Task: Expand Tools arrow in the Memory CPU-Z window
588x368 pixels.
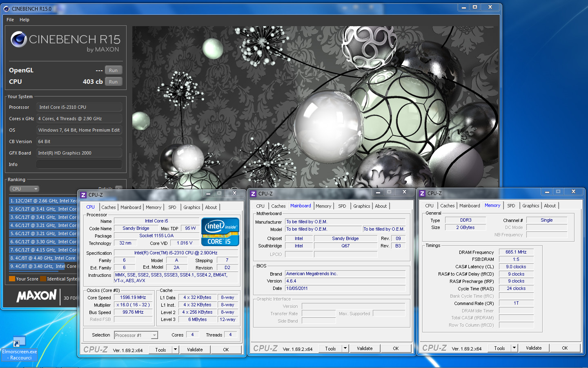Action: pyautogui.click(x=514, y=348)
